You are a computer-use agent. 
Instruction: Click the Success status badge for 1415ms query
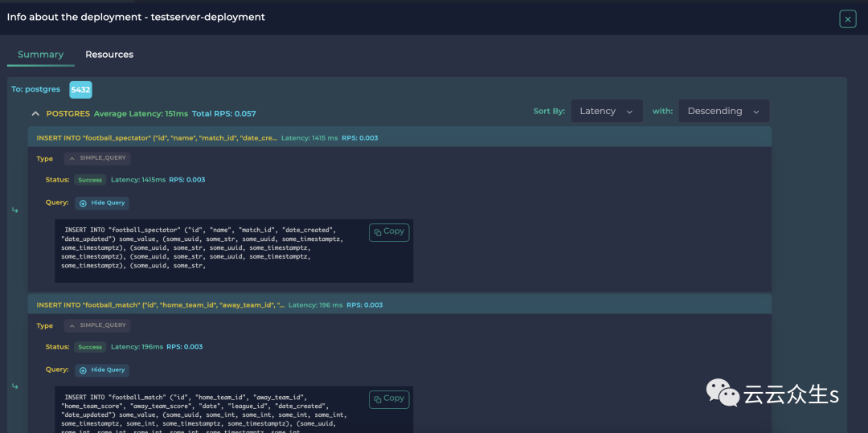[x=90, y=180]
